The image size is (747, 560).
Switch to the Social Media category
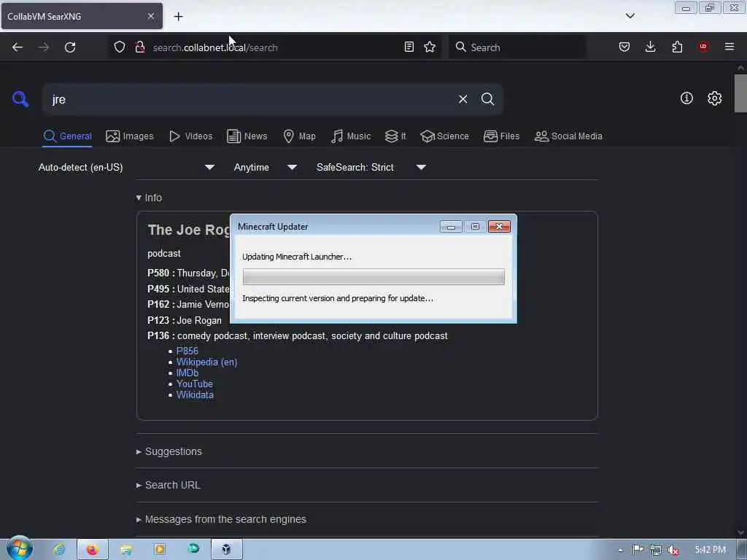pos(568,136)
